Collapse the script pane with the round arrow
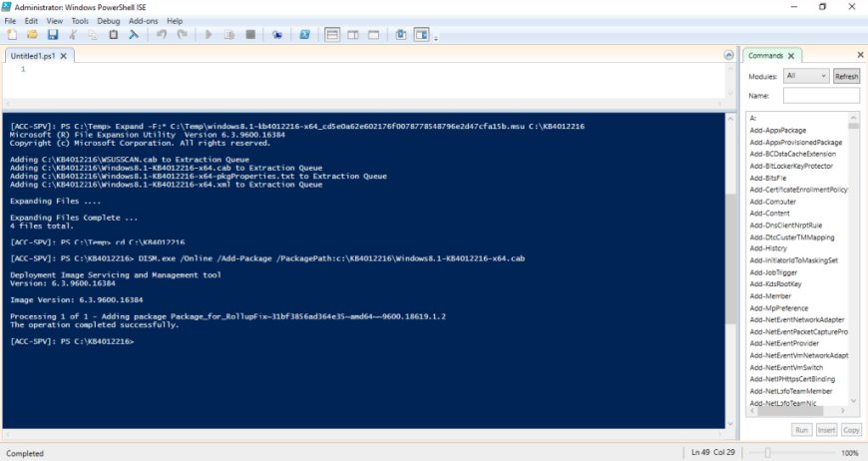 (x=728, y=55)
